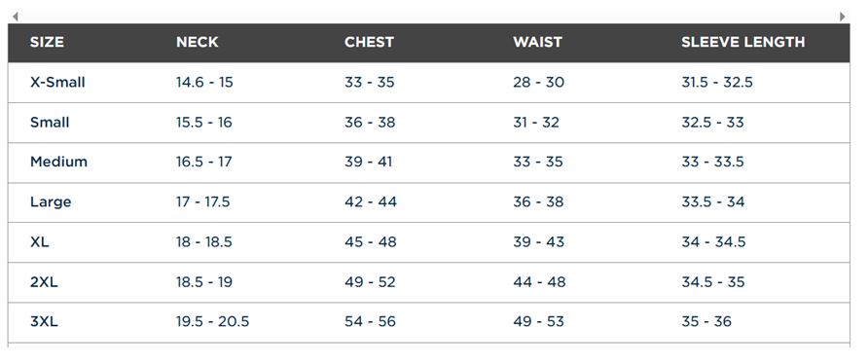Click the 2XL size row label
This screenshot has width=868, height=364.
click(44, 281)
